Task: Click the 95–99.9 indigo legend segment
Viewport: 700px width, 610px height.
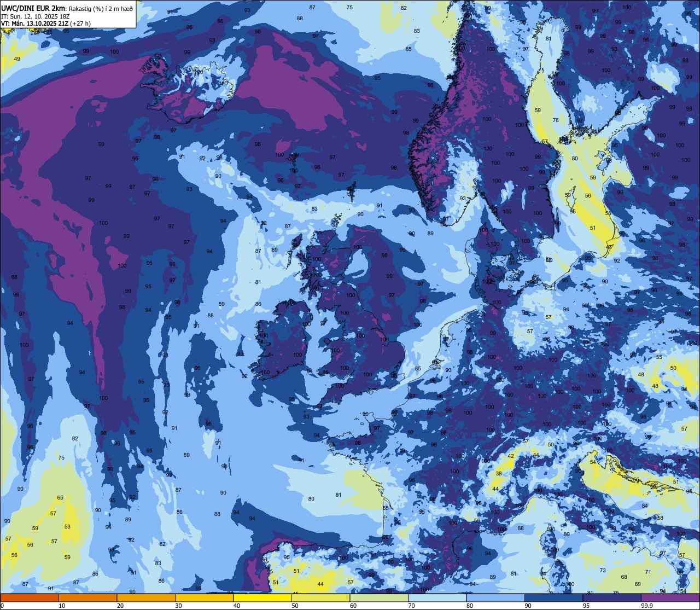Action: pyautogui.click(x=612, y=597)
